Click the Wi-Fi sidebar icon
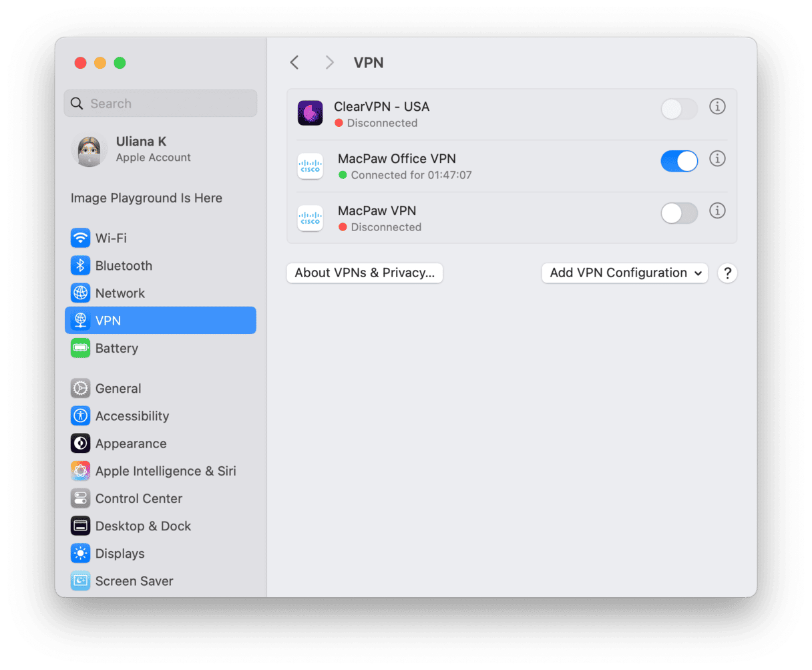The width and height of the screenshot is (812, 670). pyautogui.click(x=80, y=238)
